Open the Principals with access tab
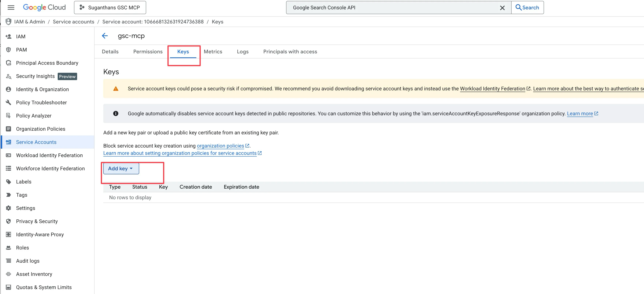 [x=290, y=52]
